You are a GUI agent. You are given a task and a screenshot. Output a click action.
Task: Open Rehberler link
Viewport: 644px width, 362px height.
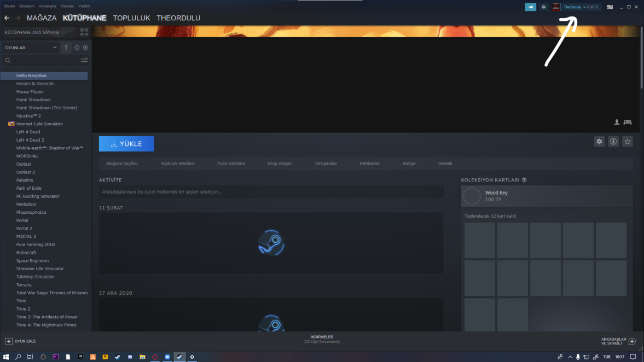tap(370, 164)
